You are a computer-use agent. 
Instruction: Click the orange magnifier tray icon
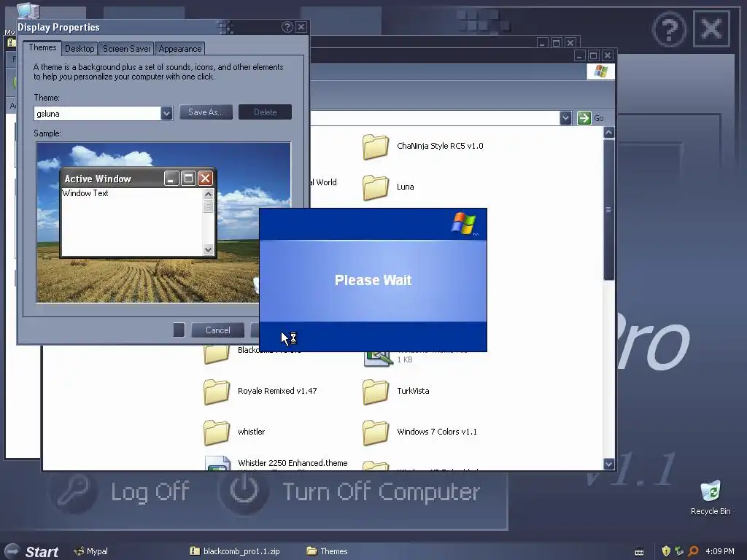[693, 551]
